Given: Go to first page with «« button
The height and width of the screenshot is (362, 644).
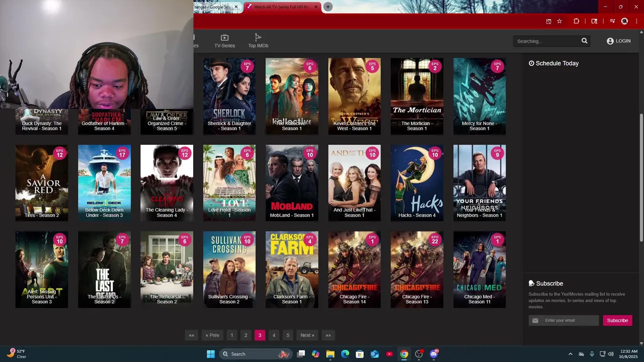Looking at the screenshot, I should (x=191, y=335).
